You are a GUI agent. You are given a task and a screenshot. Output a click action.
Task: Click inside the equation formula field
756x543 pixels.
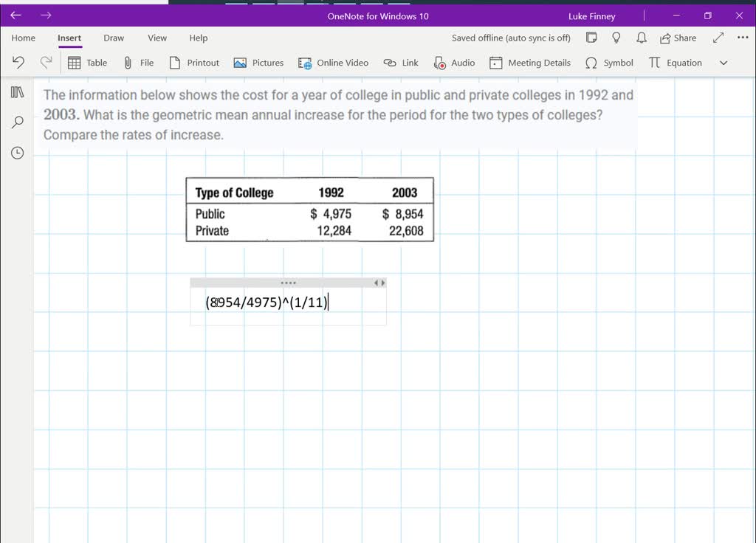coord(267,302)
